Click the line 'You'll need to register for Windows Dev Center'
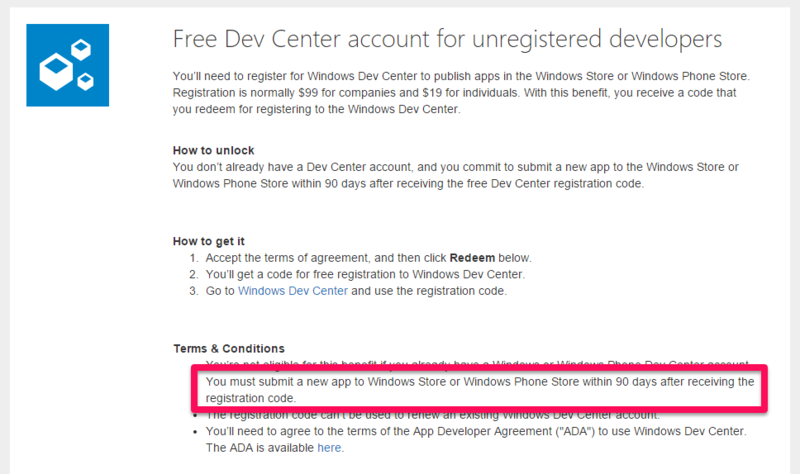Image resolution: width=800 pixels, height=474 pixels. (461, 76)
